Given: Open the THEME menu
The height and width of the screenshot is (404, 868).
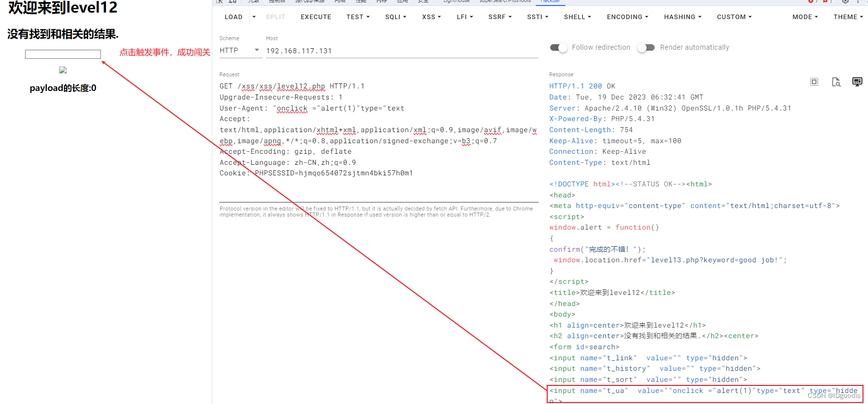Looking at the screenshot, I should tap(848, 17).
